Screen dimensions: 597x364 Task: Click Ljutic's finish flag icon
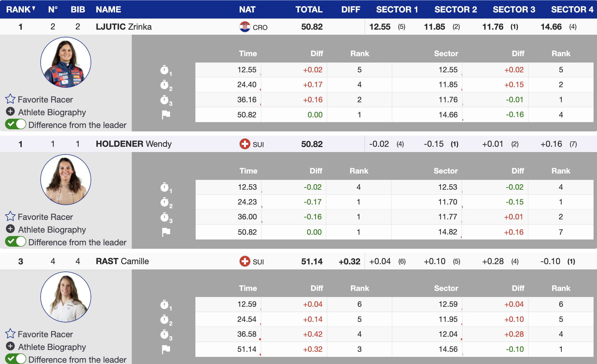166,115
